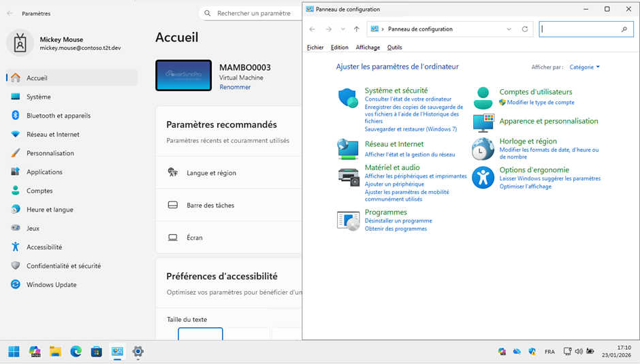The height and width of the screenshot is (364, 640).
Task: Expand the address bar history dropdown
Action: point(509,29)
